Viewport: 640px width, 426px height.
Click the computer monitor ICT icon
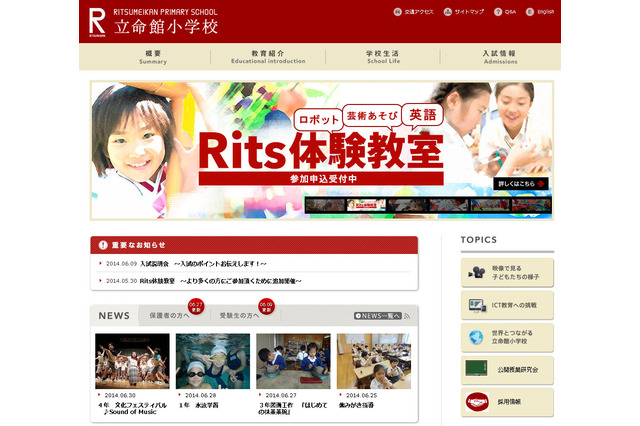(x=477, y=305)
